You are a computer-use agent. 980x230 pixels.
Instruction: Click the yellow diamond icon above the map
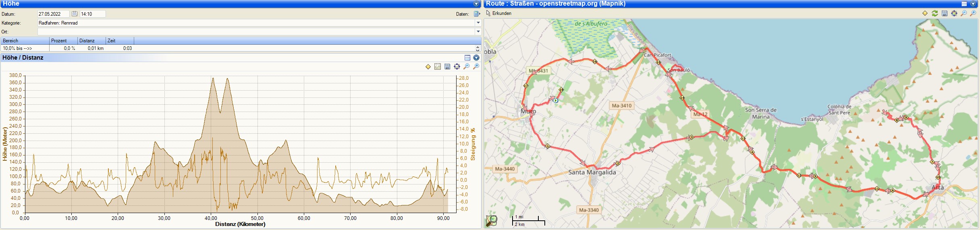[x=925, y=13]
